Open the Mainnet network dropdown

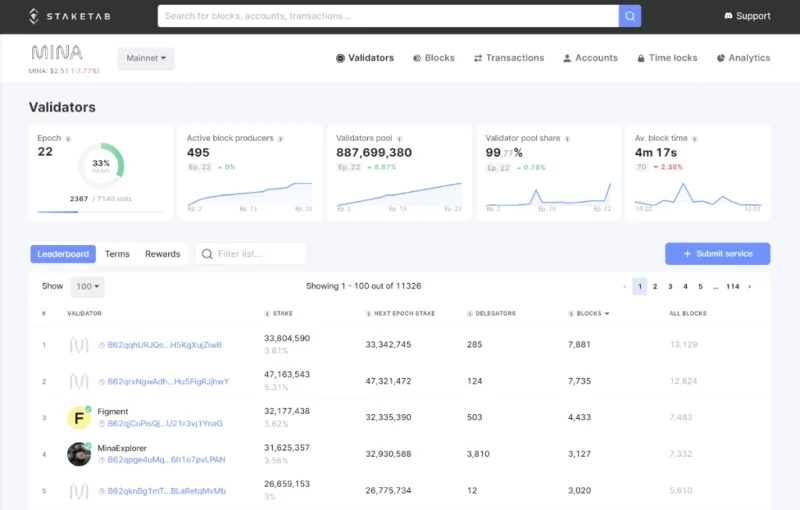146,58
